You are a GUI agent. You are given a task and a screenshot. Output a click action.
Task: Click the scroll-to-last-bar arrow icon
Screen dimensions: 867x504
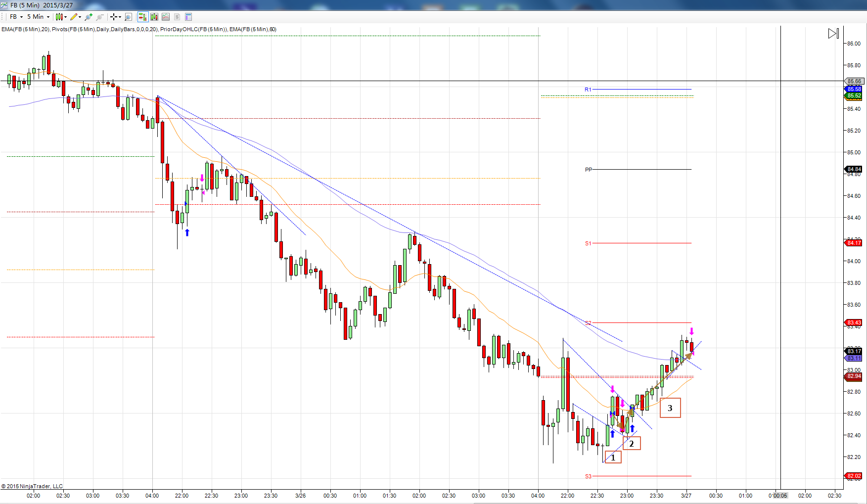click(x=833, y=33)
